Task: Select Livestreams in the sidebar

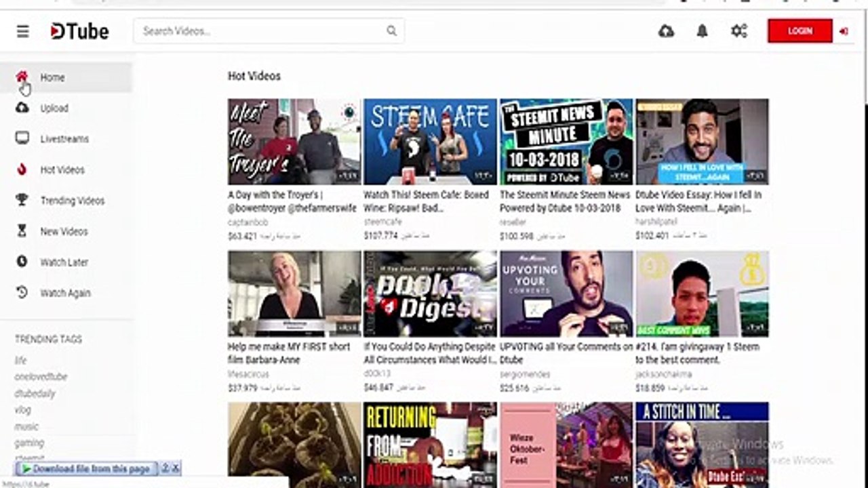Action: pyautogui.click(x=66, y=139)
